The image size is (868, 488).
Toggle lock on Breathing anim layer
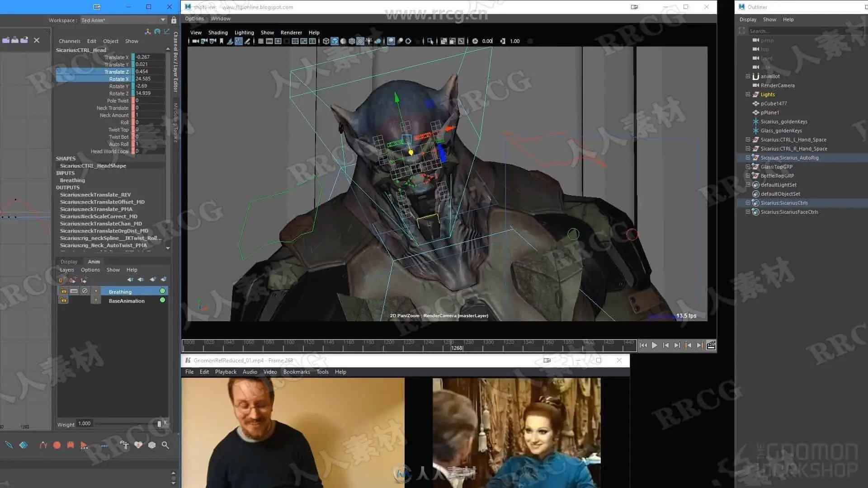[x=64, y=291]
